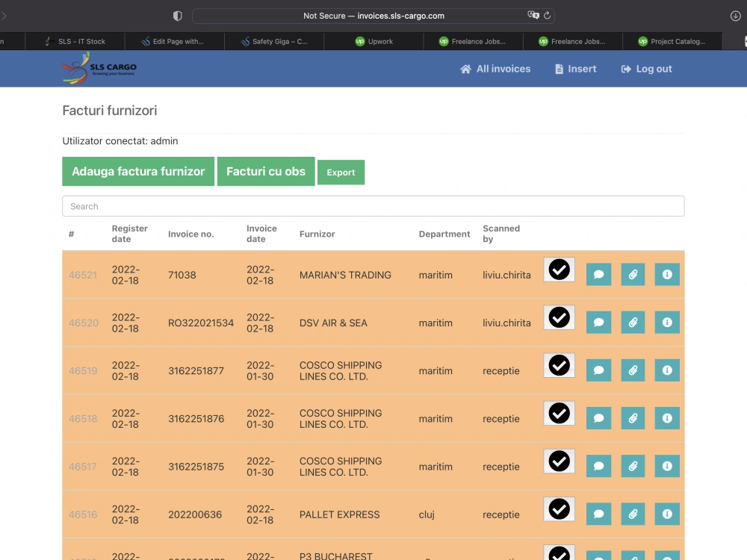Click the cluj department cell
The height and width of the screenshot is (560, 747).
[x=427, y=514]
